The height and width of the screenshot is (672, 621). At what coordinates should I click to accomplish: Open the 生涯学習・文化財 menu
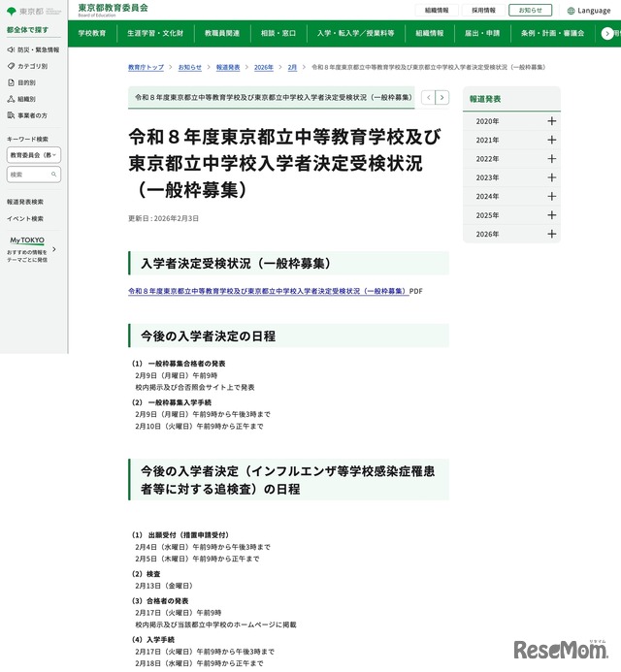155,33
